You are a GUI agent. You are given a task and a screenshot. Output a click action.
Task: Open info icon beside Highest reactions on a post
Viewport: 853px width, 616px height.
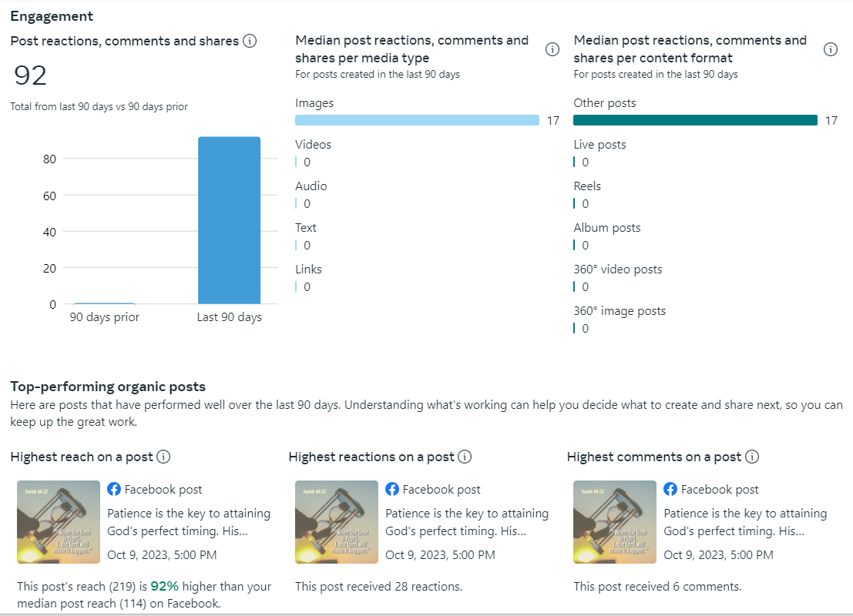(465, 457)
